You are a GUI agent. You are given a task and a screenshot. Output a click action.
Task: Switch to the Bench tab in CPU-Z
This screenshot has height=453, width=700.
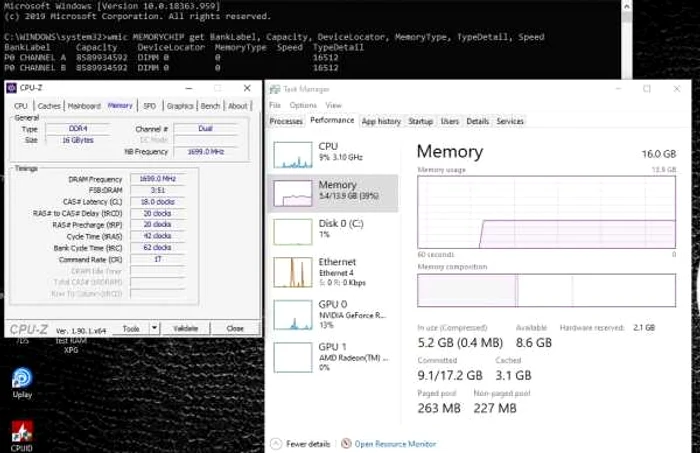coord(210,106)
